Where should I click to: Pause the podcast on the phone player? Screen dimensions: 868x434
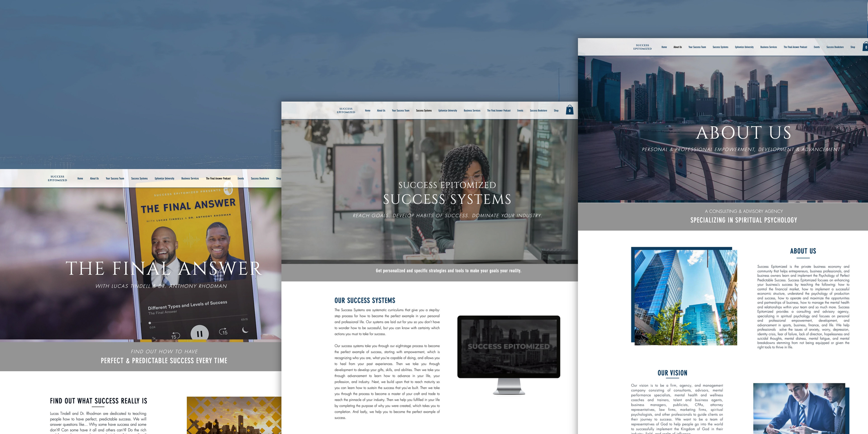point(199,334)
